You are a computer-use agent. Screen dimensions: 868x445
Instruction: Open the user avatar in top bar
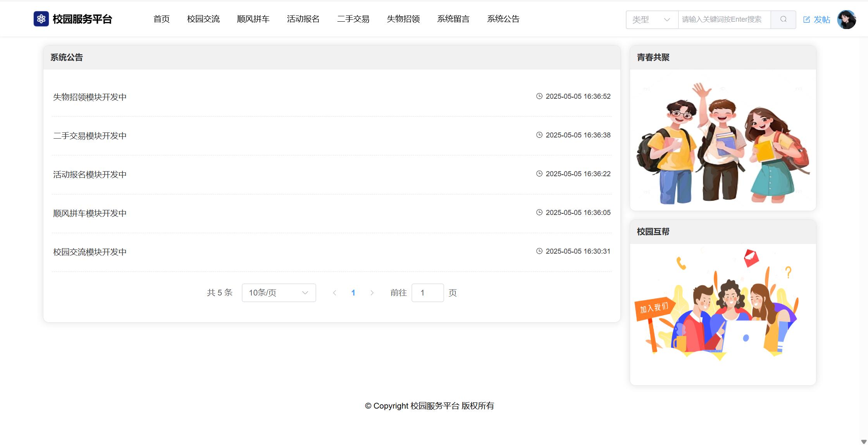coord(846,19)
